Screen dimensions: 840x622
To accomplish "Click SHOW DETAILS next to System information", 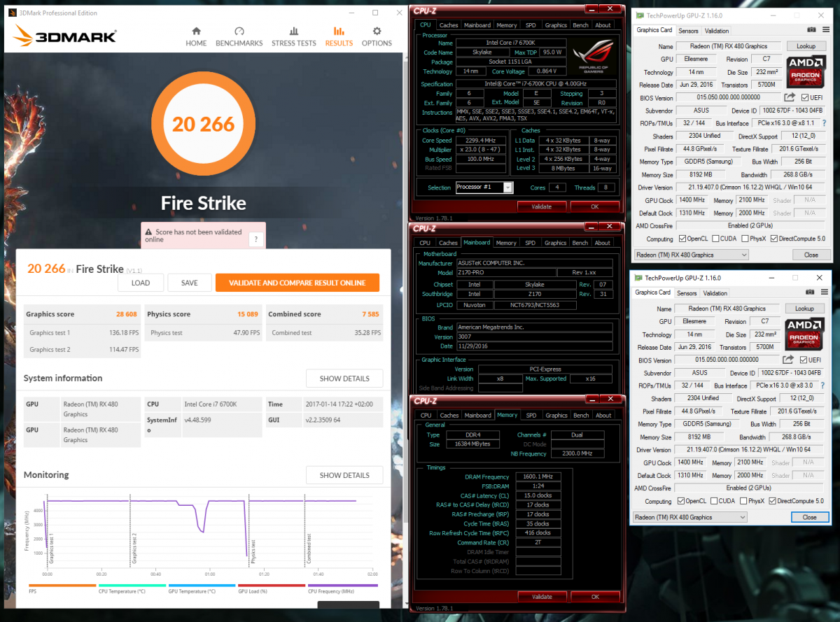I will [x=344, y=379].
